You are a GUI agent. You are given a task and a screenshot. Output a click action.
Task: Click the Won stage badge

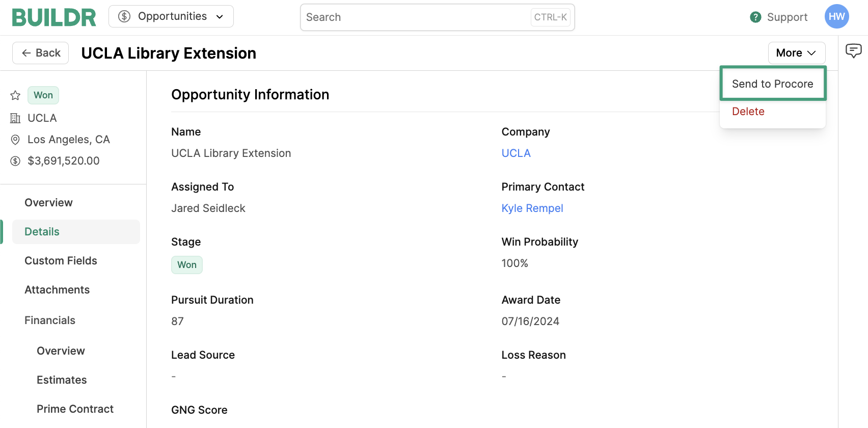(187, 265)
